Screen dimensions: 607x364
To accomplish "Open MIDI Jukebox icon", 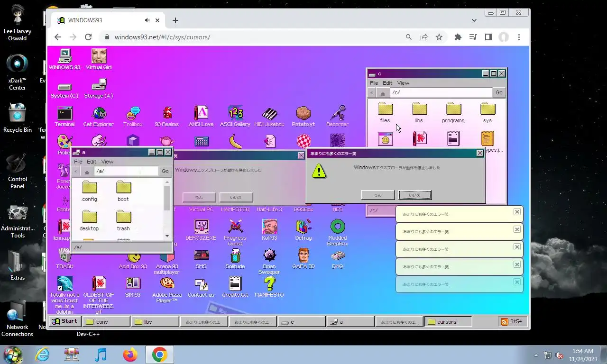I will 269,117.
